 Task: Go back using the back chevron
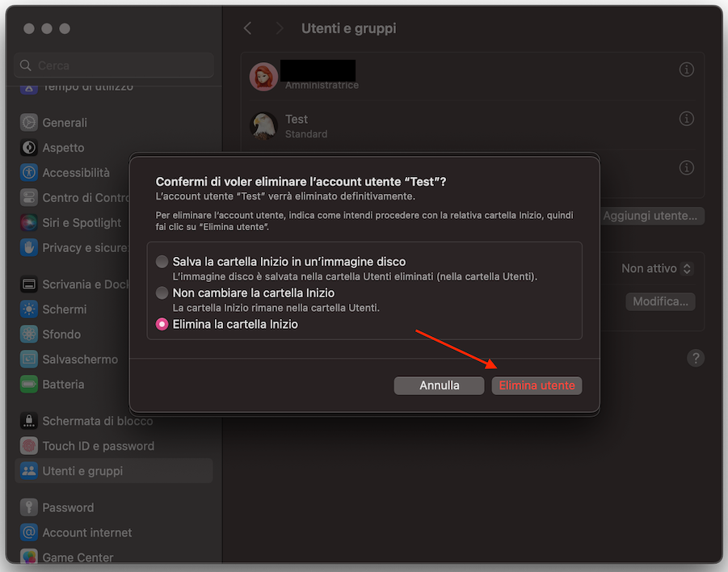[248, 27]
